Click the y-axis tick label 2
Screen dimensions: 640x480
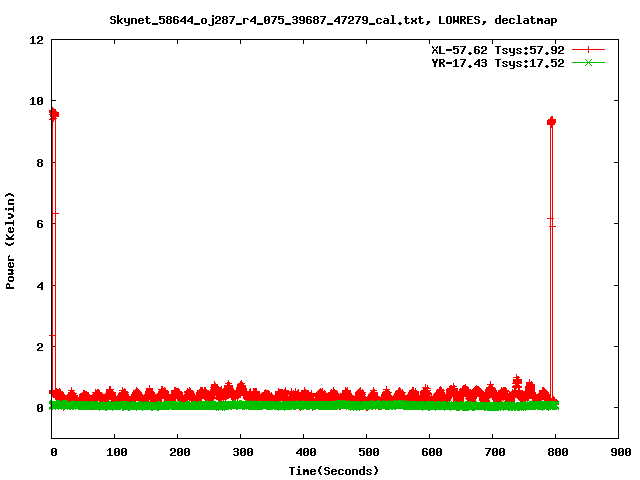pos(40,347)
